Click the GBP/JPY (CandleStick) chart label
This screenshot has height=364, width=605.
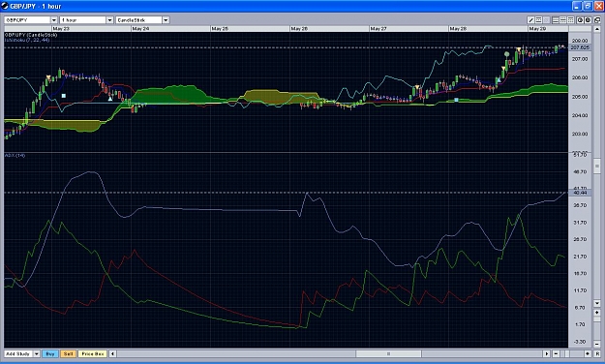31,35
